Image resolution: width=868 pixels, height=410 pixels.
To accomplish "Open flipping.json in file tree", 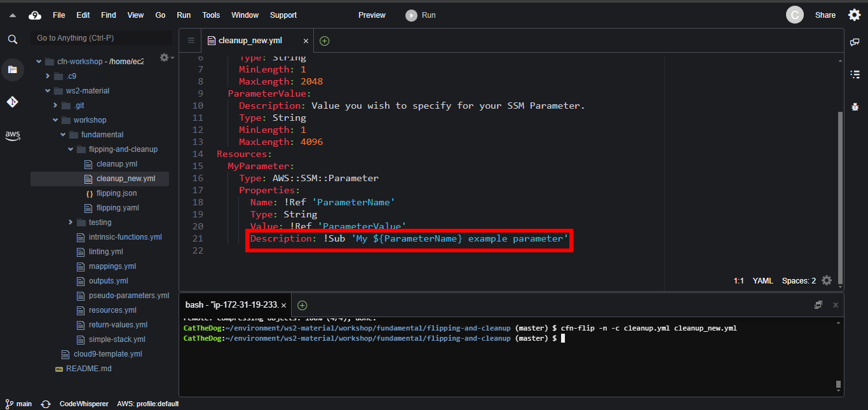I will click(x=116, y=193).
